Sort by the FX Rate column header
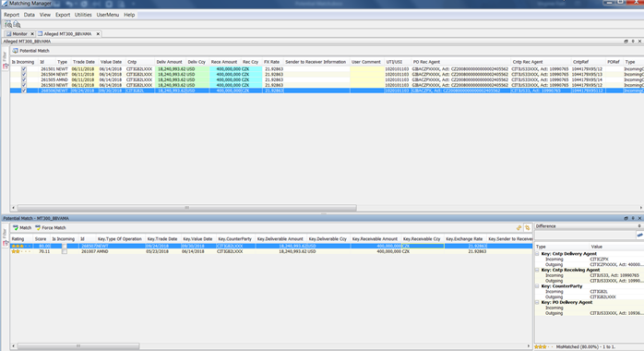This screenshot has height=351, width=644. pos(272,62)
